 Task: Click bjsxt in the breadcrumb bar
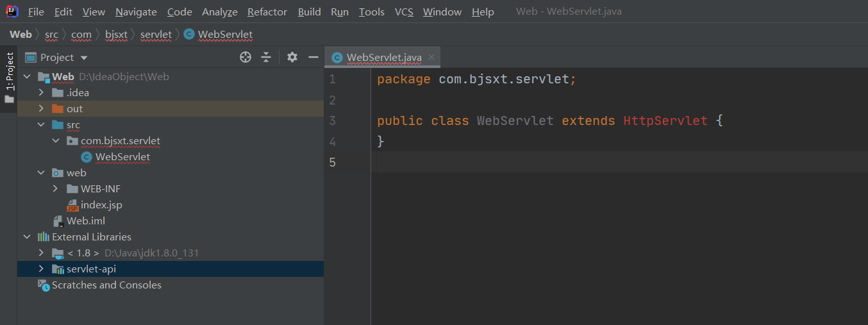pyautogui.click(x=116, y=34)
